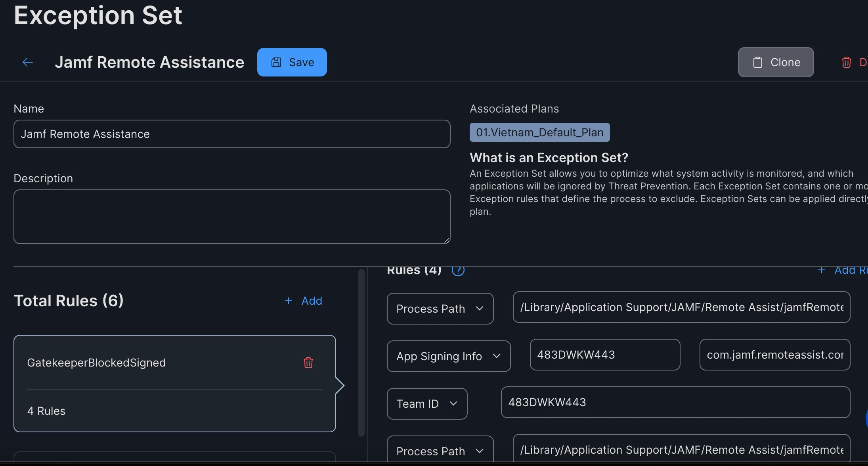Edit the App Signing team ID 483DWKW443 field
868x466 pixels.
605,355
